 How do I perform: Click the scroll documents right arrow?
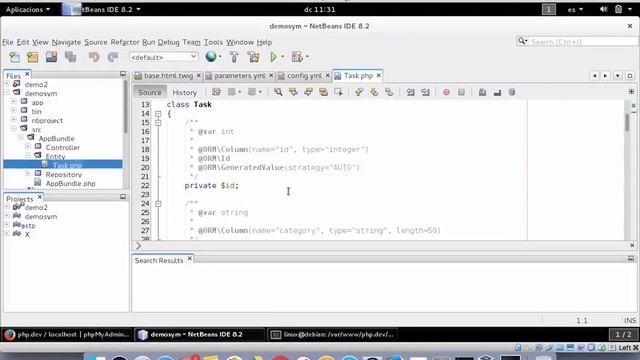606,76
